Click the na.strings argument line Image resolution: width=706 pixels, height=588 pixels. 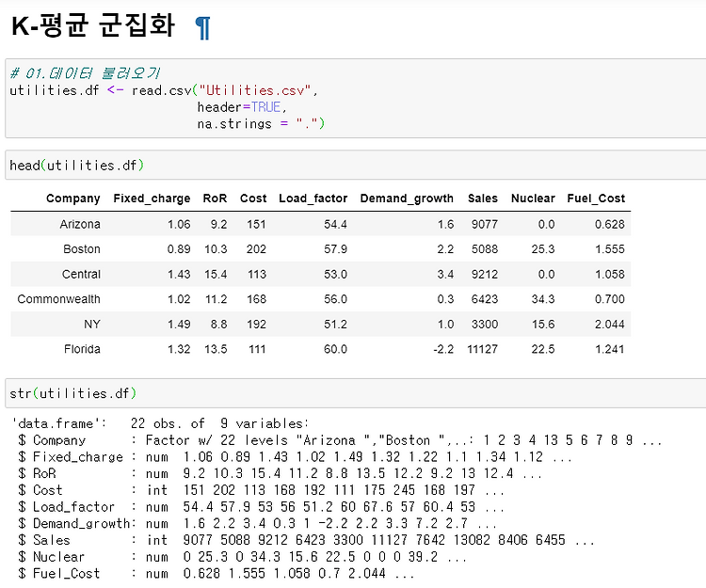(x=261, y=124)
